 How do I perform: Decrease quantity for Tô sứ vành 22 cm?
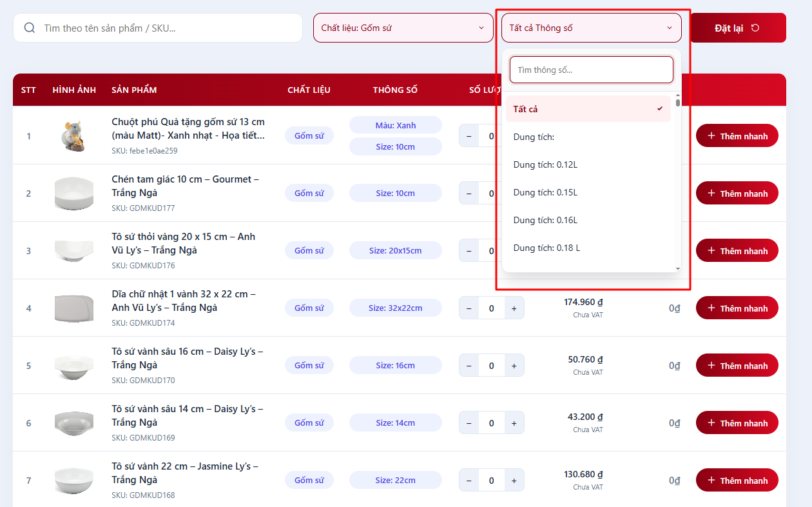coord(469,481)
